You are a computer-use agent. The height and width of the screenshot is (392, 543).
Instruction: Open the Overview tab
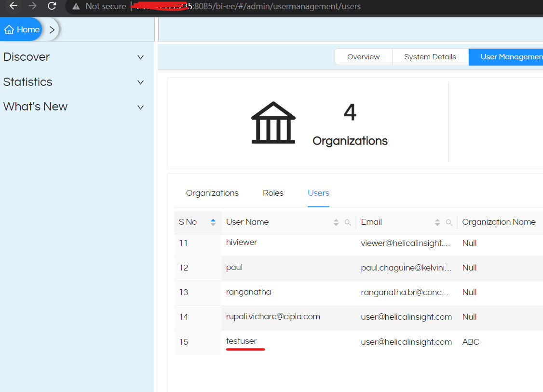363,57
